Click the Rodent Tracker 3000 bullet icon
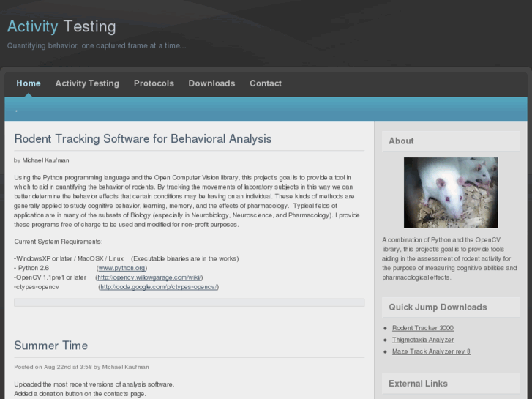 tap(386, 329)
